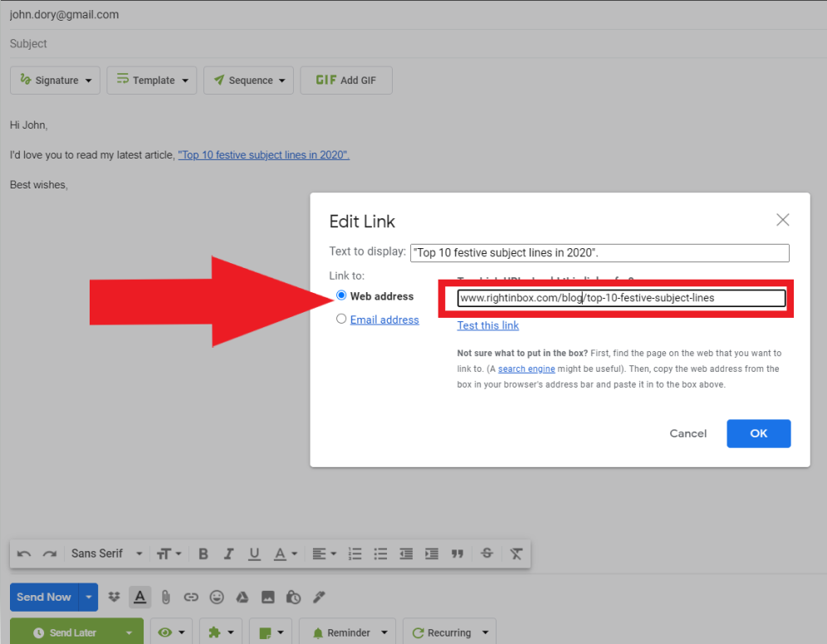Toggle the formatting options A icon
Viewport: 827px width, 644px height.
tap(139, 597)
